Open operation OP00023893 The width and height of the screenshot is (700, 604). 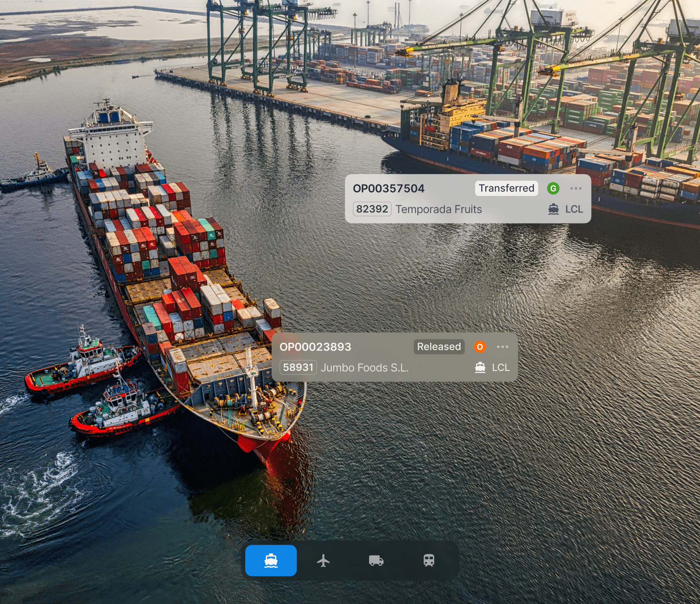(315, 347)
